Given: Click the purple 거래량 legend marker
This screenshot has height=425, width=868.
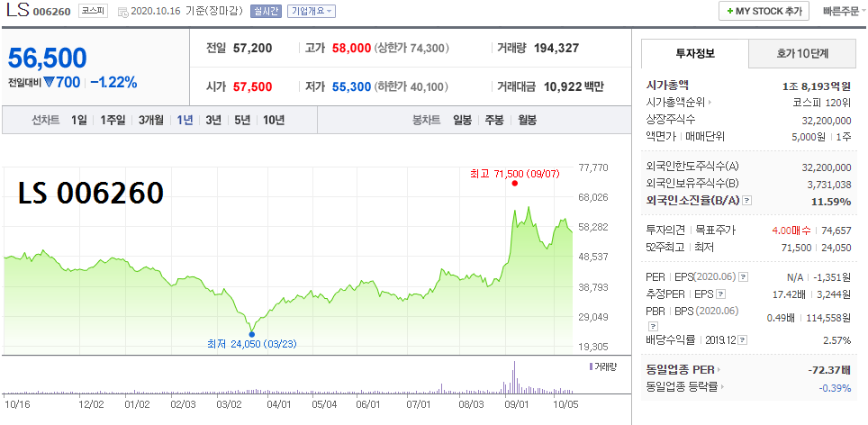Looking at the screenshot, I should tap(591, 366).
